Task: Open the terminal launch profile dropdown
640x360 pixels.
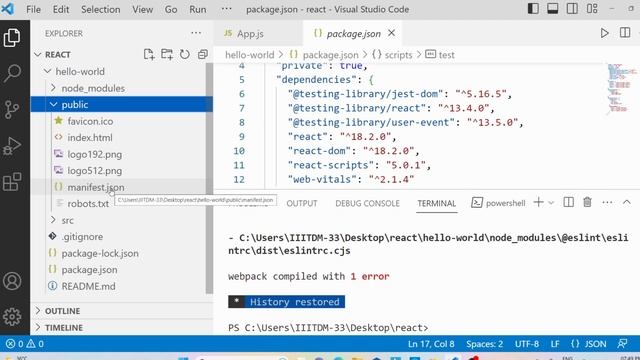Action: coord(551,202)
